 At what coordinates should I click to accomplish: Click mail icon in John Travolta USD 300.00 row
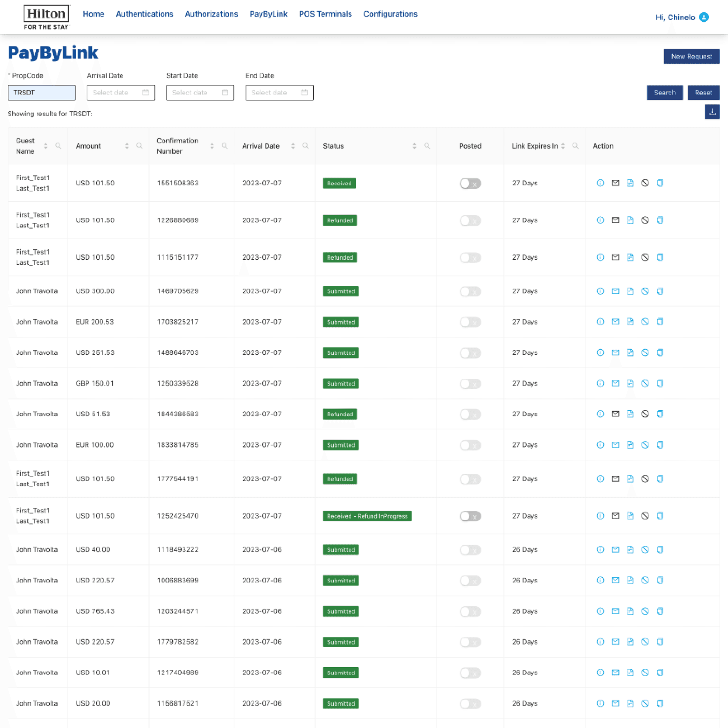point(615,291)
